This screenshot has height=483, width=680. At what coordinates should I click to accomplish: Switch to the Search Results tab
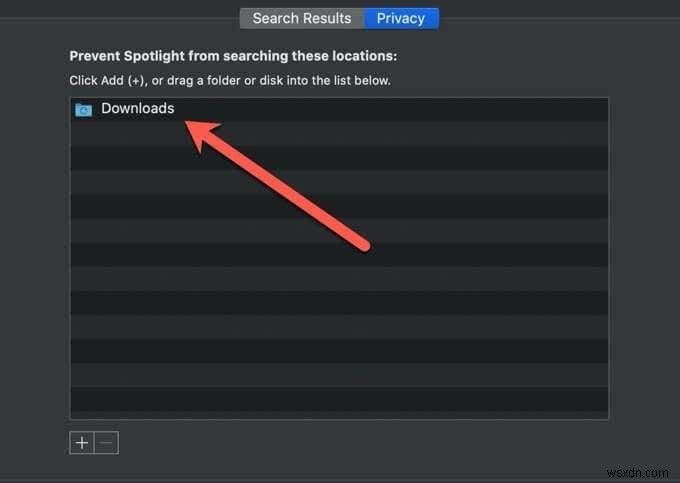click(301, 18)
